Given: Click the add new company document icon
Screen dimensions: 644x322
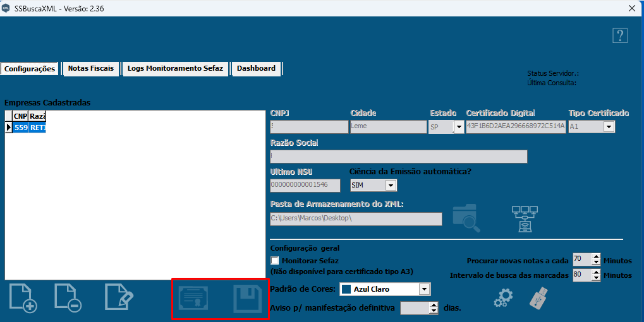Looking at the screenshot, I should click(x=23, y=298).
